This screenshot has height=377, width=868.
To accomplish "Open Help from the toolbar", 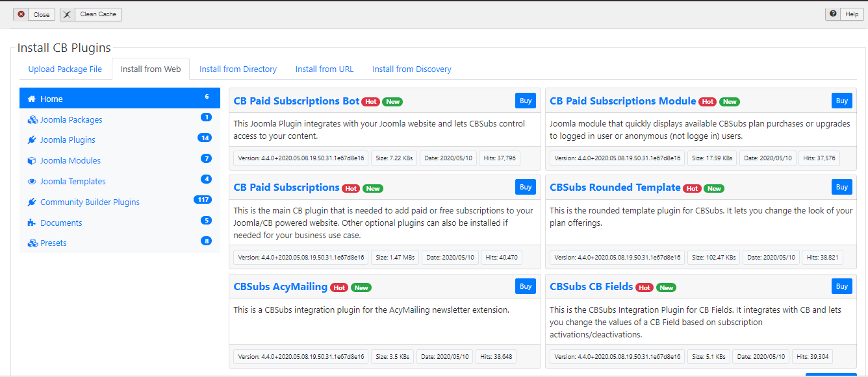I will click(x=844, y=14).
